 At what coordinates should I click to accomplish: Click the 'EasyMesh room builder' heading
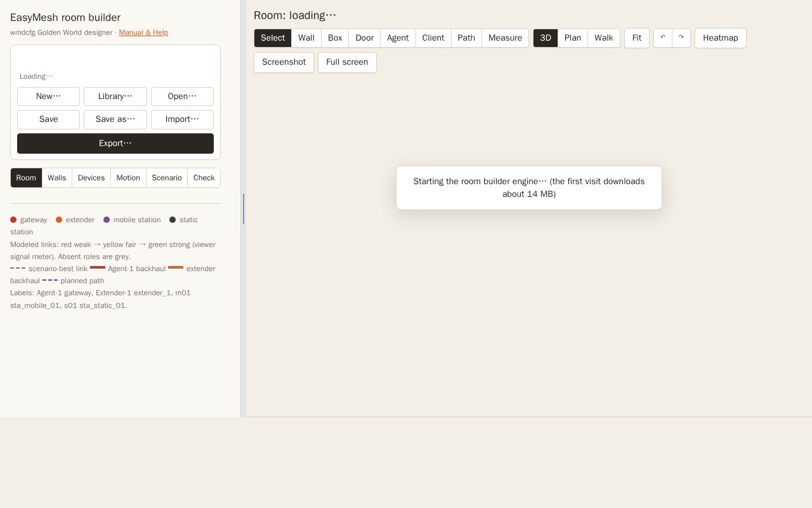pyautogui.click(x=65, y=18)
